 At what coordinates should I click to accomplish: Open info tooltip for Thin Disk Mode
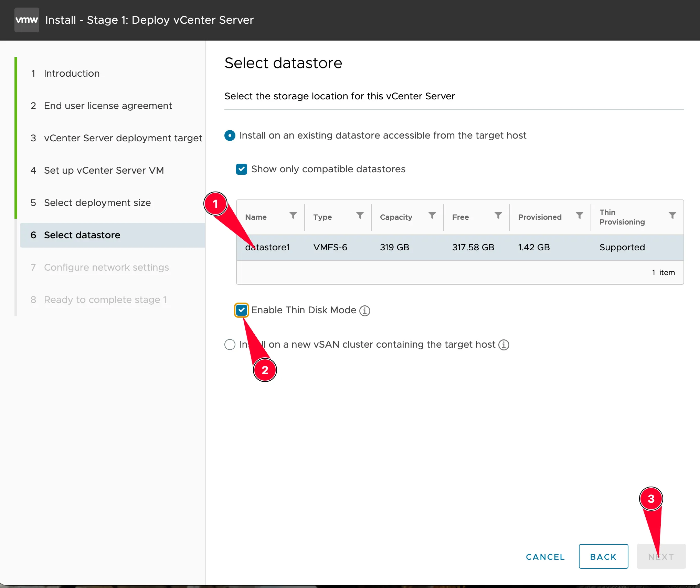click(365, 311)
